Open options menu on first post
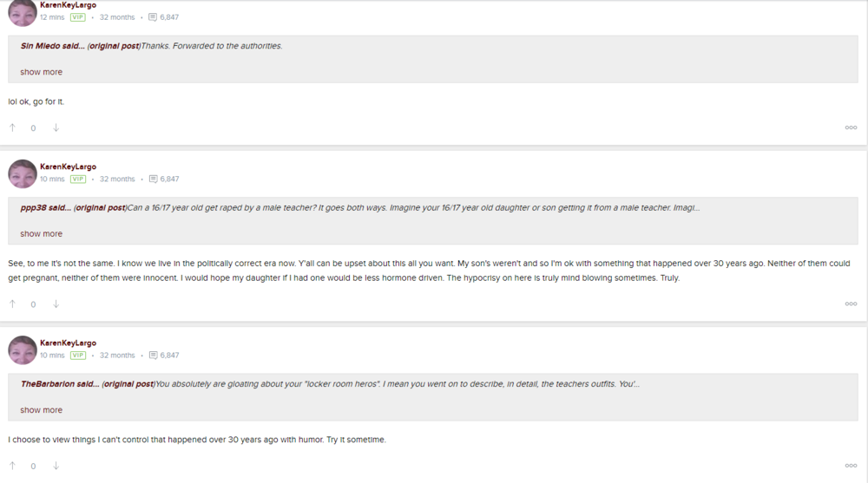 (x=851, y=127)
